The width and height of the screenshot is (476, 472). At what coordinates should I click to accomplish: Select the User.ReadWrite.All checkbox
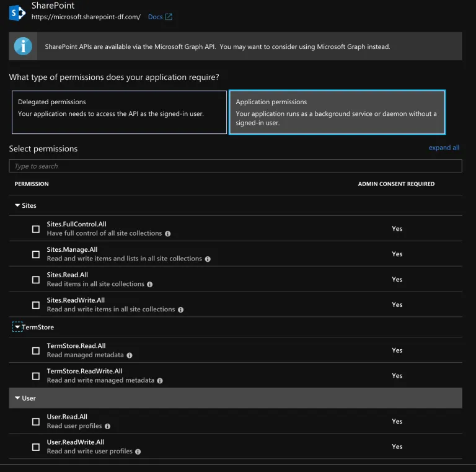point(36,447)
